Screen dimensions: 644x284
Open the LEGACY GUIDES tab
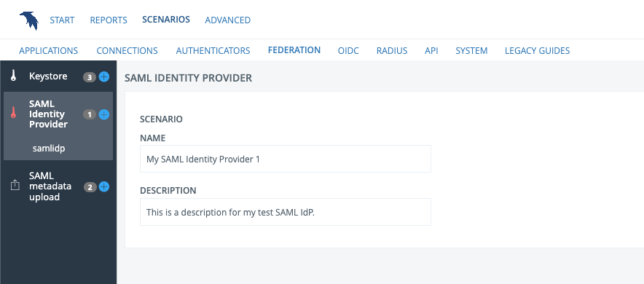point(537,50)
